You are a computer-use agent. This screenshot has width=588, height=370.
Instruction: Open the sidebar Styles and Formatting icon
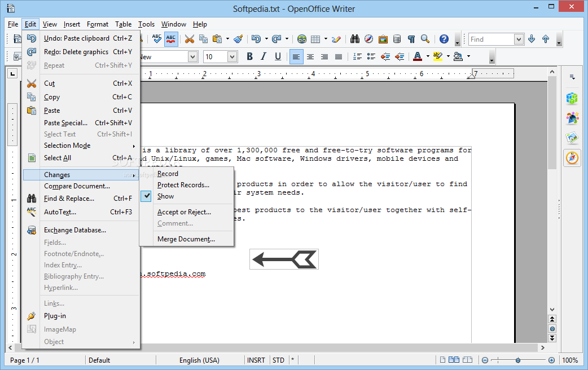click(x=572, y=118)
